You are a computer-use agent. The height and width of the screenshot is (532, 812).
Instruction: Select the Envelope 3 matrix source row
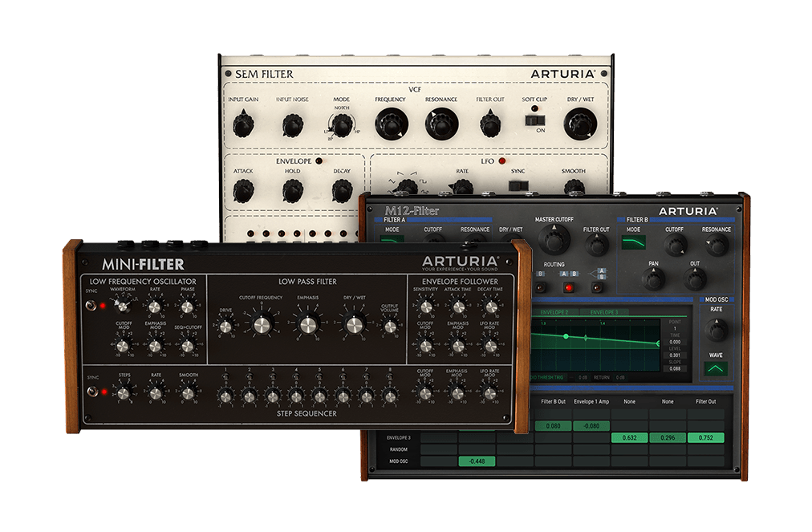coord(398,438)
